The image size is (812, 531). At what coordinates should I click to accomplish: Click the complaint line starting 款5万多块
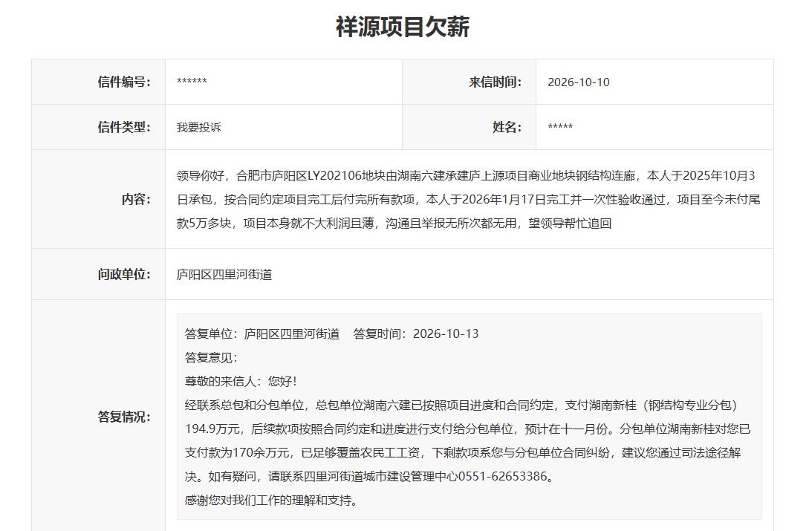(394, 224)
